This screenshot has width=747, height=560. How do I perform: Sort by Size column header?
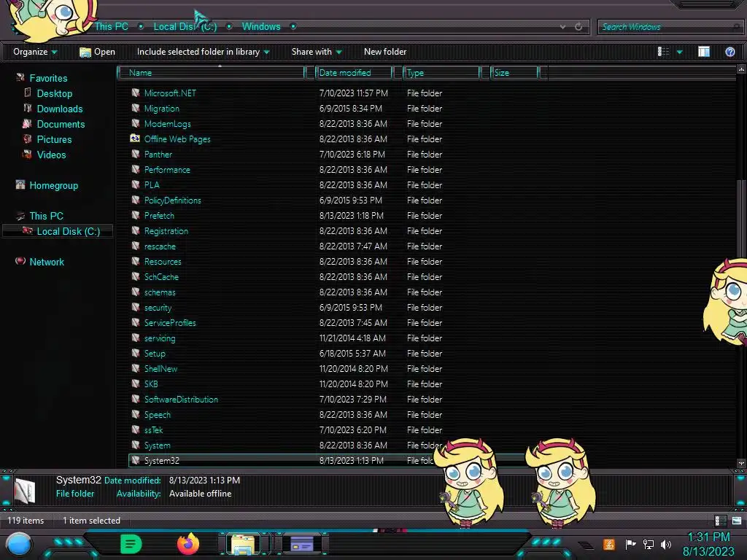[x=514, y=72]
